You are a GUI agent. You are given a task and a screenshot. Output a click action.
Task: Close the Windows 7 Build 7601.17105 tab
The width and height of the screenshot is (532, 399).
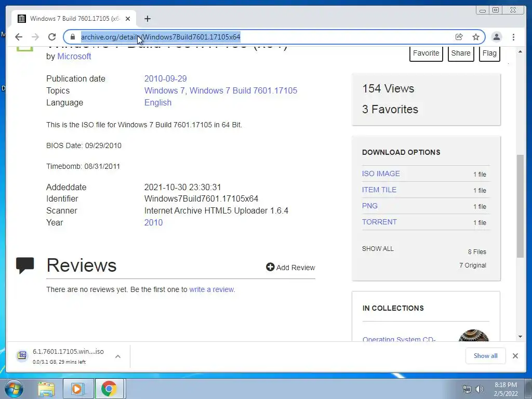[x=128, y=19]
